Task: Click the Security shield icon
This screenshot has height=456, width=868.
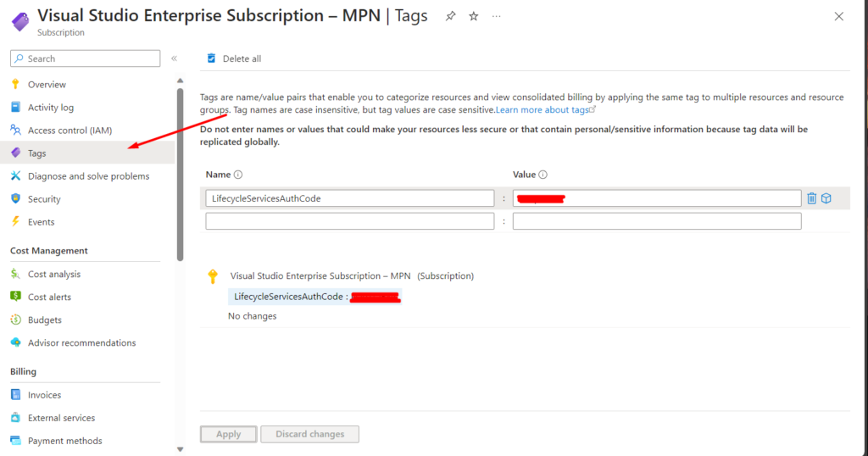Action: pos(15,198)
